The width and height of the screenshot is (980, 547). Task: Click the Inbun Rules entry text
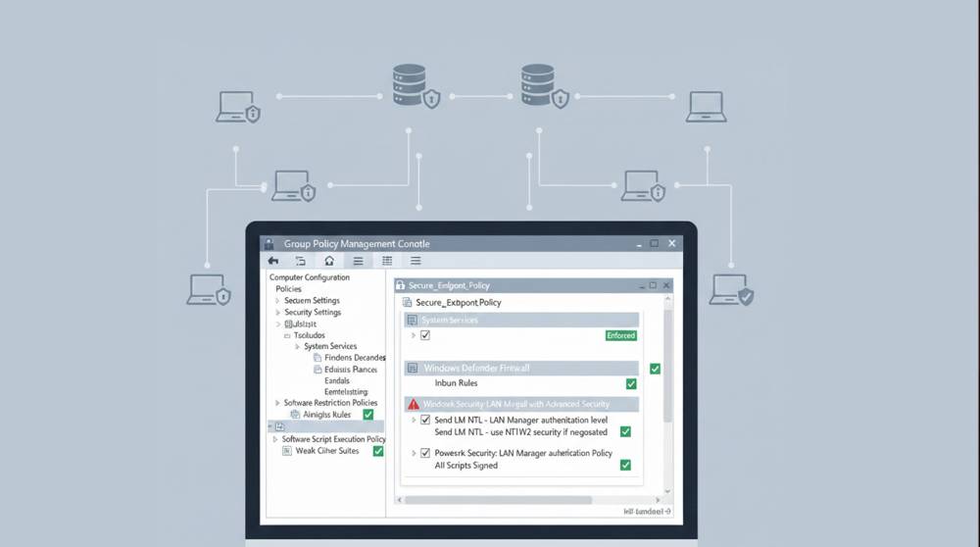click(x=457, y=383)
